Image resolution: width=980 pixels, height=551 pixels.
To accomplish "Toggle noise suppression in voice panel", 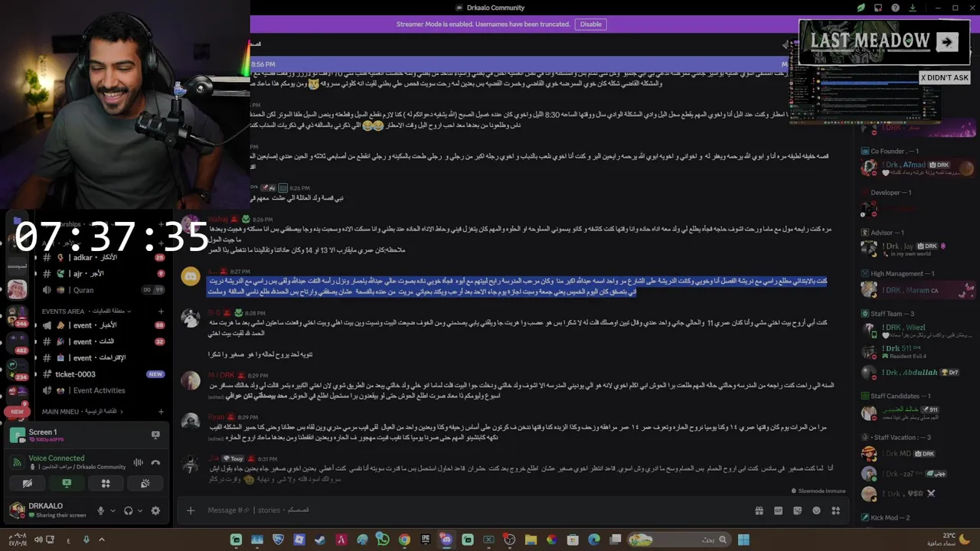I will (x=139, y=462).
